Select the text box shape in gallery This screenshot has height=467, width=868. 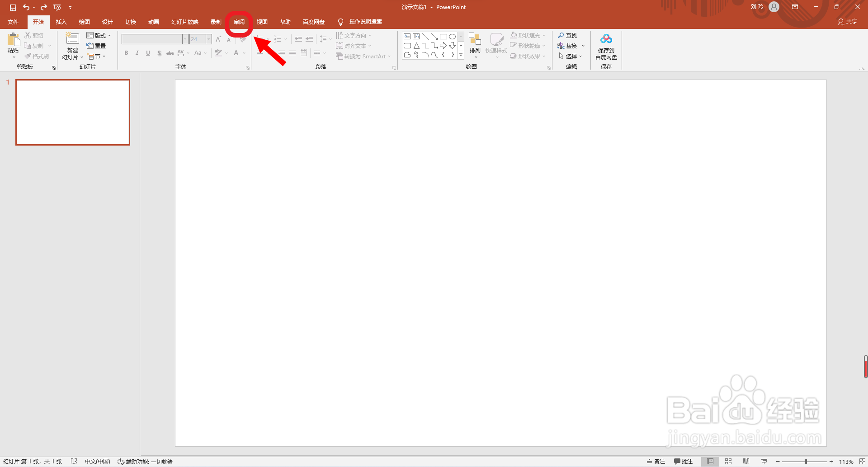(407, 37)
